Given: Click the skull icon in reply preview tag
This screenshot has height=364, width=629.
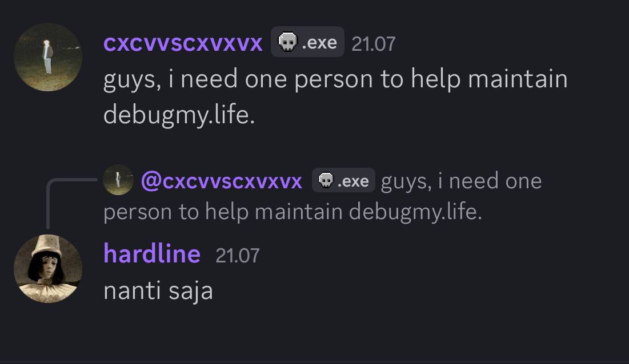Looking at the screenshot, I should coord(326,180).
